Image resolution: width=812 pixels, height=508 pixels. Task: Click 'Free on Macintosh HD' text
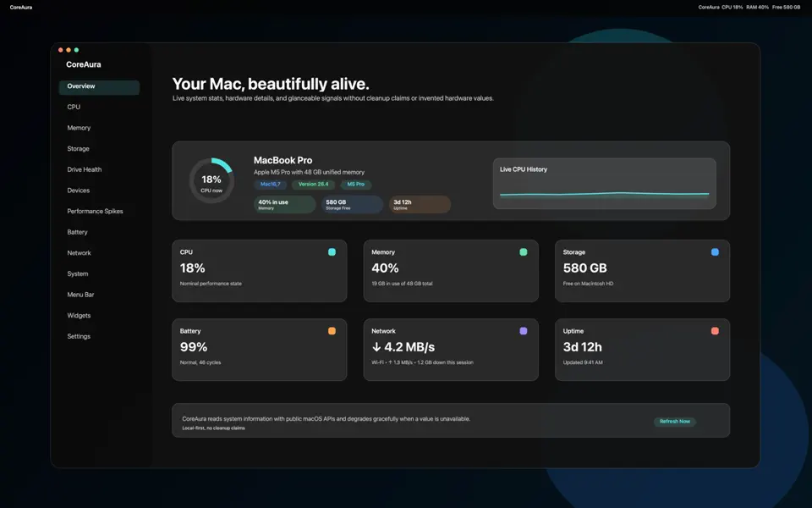pos(589,284)
